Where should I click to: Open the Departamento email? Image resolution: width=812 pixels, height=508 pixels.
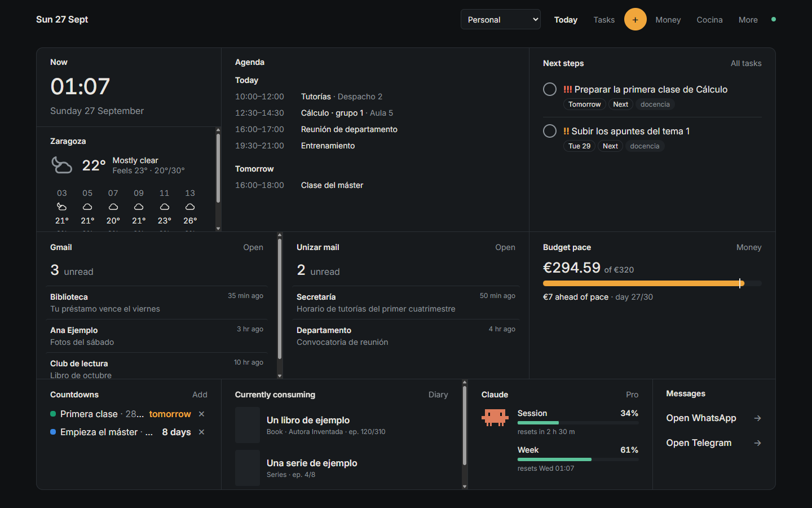(x=406, y=336)
